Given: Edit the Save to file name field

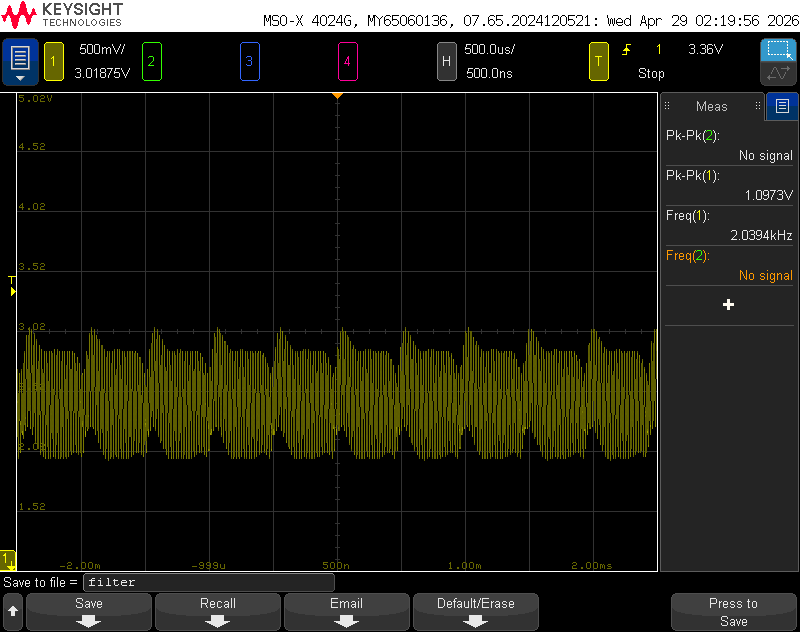Looking at the screenshot, I should tap(209, 582).
